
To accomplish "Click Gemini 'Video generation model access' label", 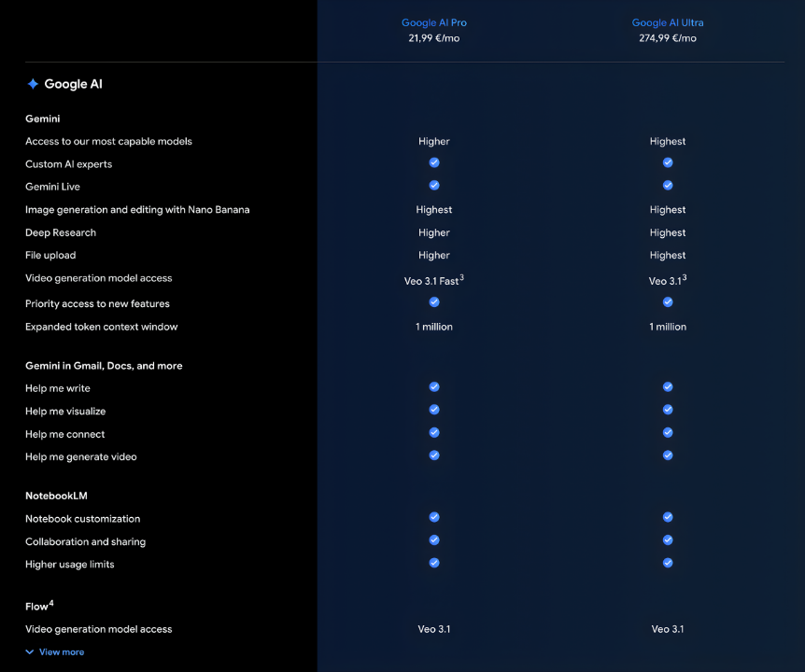I will tap(99, 278).
